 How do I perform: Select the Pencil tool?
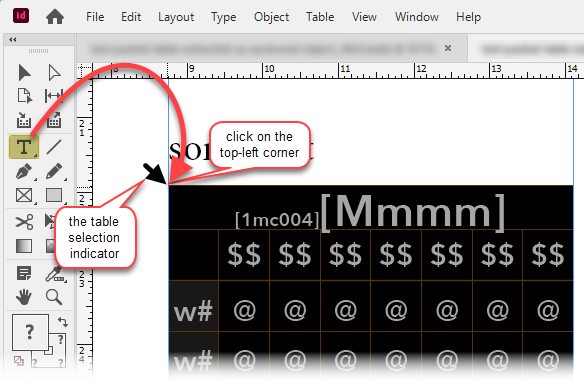(x=55, y=172)
